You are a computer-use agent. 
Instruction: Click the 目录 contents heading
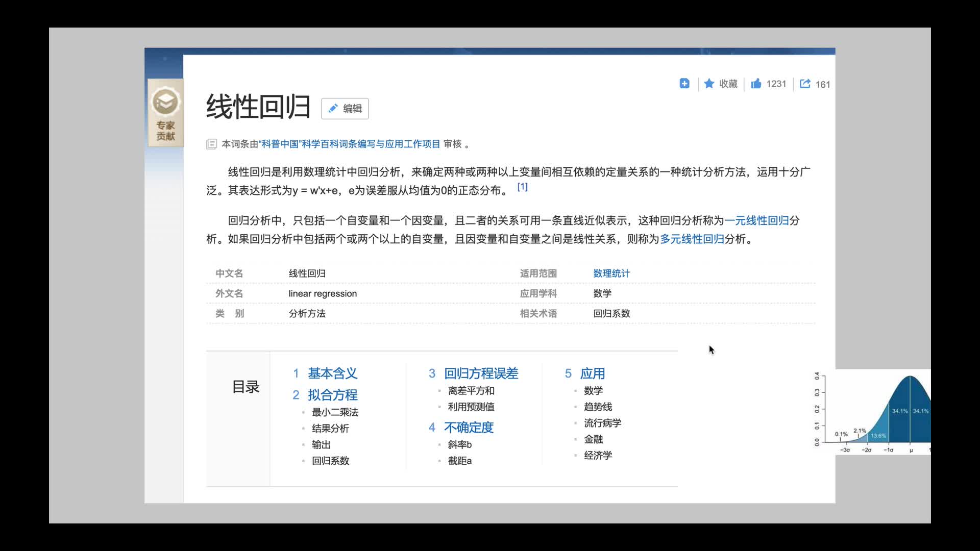pos(246,387)
